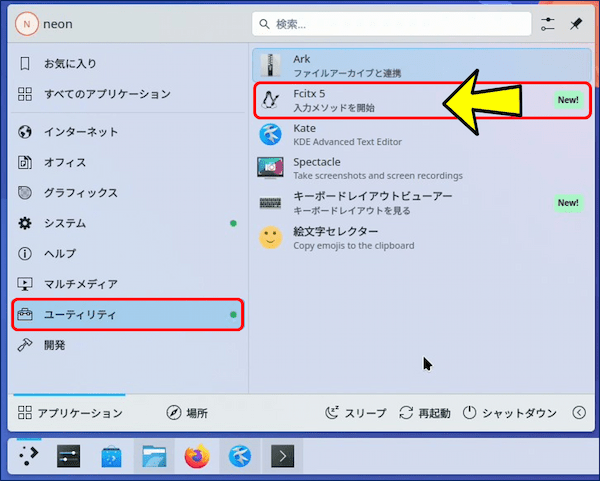Select the ユーティリティ category
This screenshot has width=600, height=481.
pyautogui.click(x=127, y=315)
